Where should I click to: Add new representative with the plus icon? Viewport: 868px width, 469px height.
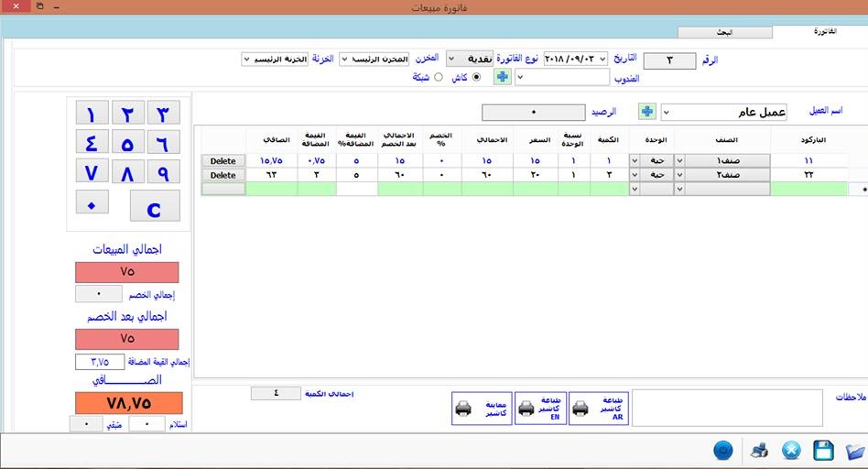[503, 77]
